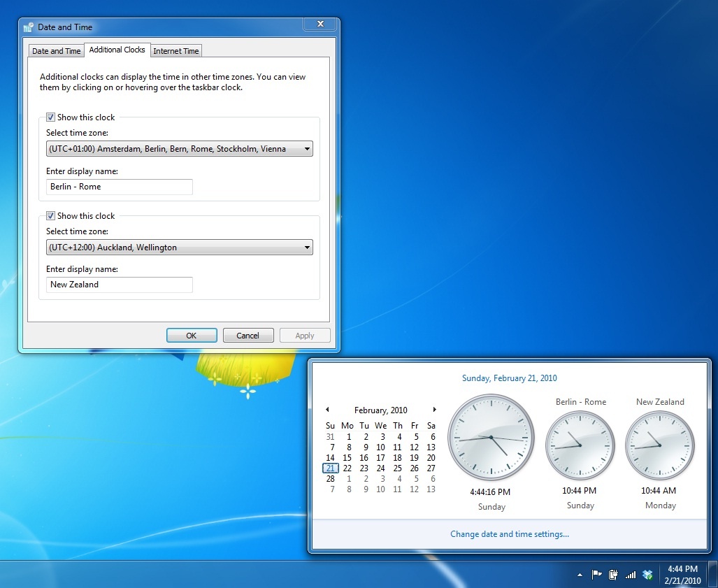Image resolution: width=718 pixels, height=588 pixels.
Task: Select the Additional Clocks tab
Action: [x=117, y=50]
